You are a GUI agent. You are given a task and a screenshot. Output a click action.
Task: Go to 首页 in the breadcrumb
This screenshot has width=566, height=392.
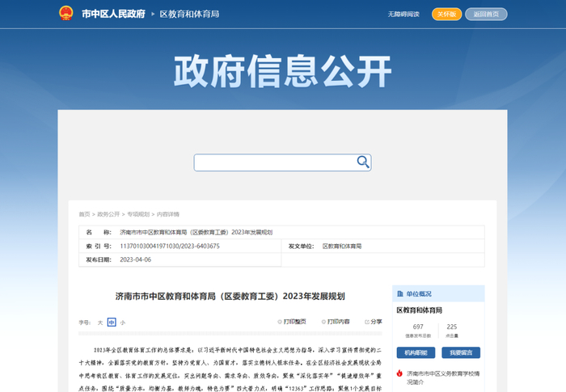[x=84, y=214]
